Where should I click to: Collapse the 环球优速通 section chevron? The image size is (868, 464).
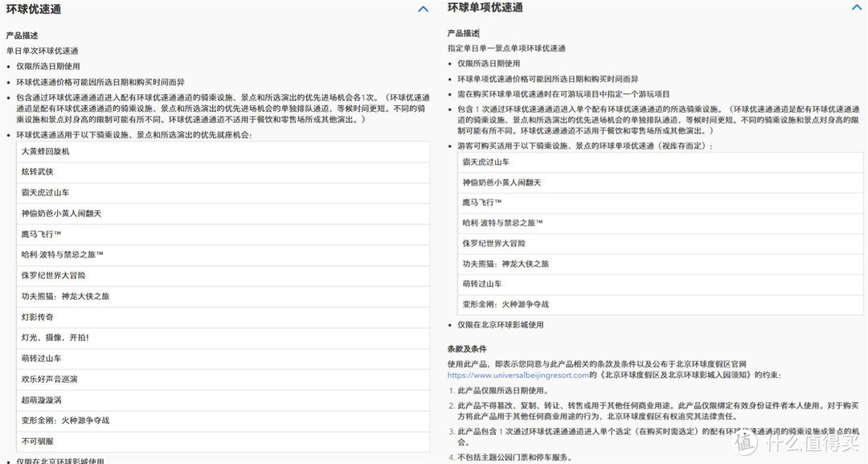pyautogui.click(x=423, y=10)
